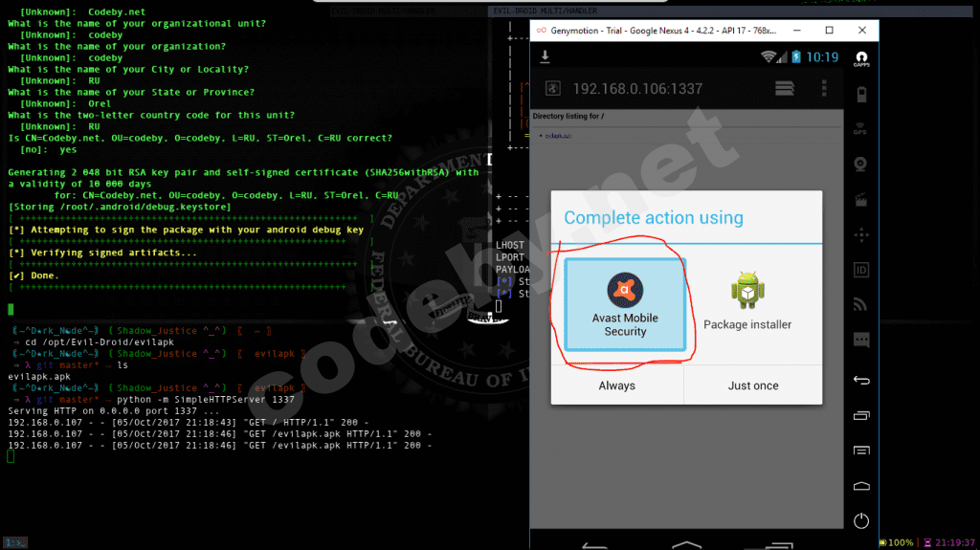
Task: Click 'EVIL-DROID MULTI/HANDLER' terminal title
Action: pos(545,11)
